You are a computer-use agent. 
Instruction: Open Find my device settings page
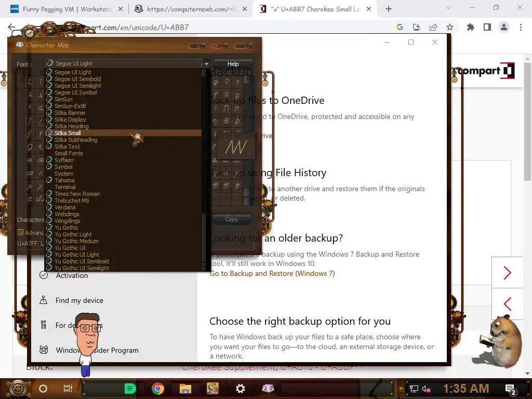click(x=79, y=300)
